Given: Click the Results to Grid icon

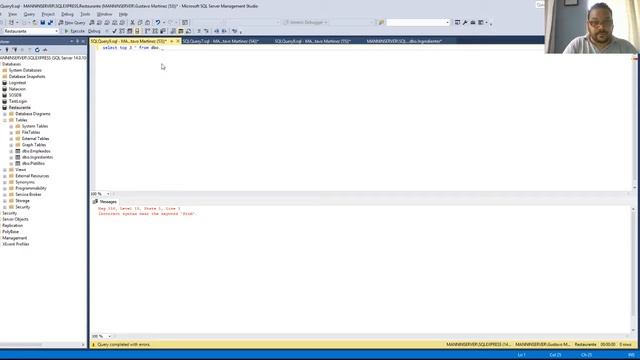Looking at the screenshot, I should (181, 31).
